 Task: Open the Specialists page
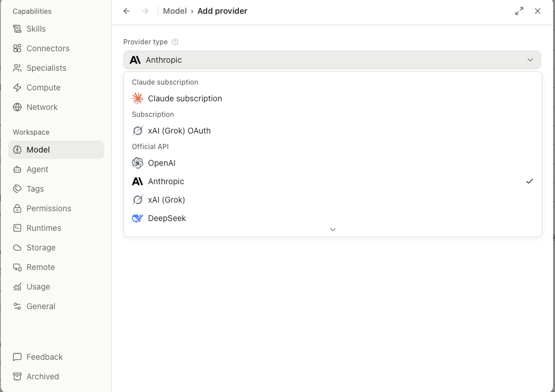[56, 68]
